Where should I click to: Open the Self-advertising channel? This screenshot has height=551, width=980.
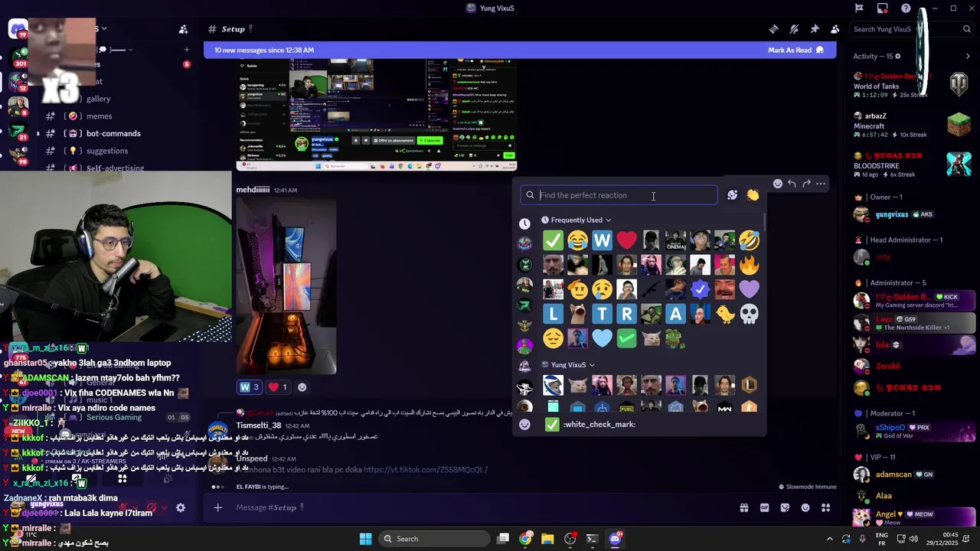click(115, 168)
